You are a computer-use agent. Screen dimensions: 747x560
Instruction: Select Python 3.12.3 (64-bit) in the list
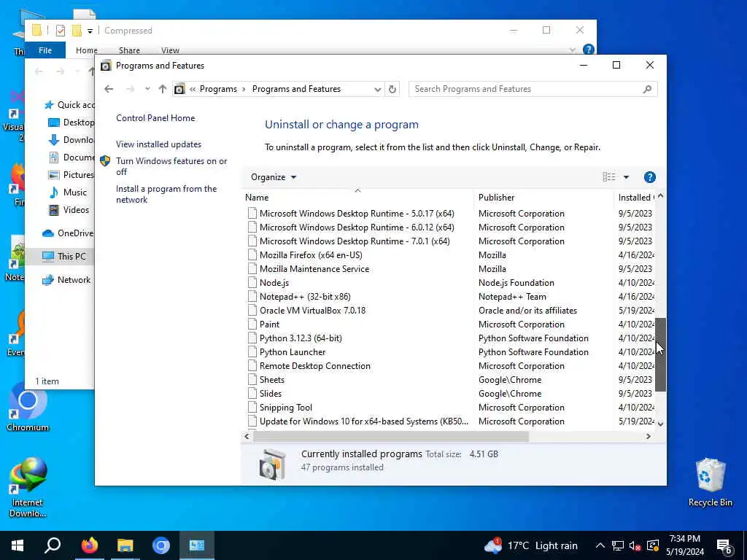(301, 338)
